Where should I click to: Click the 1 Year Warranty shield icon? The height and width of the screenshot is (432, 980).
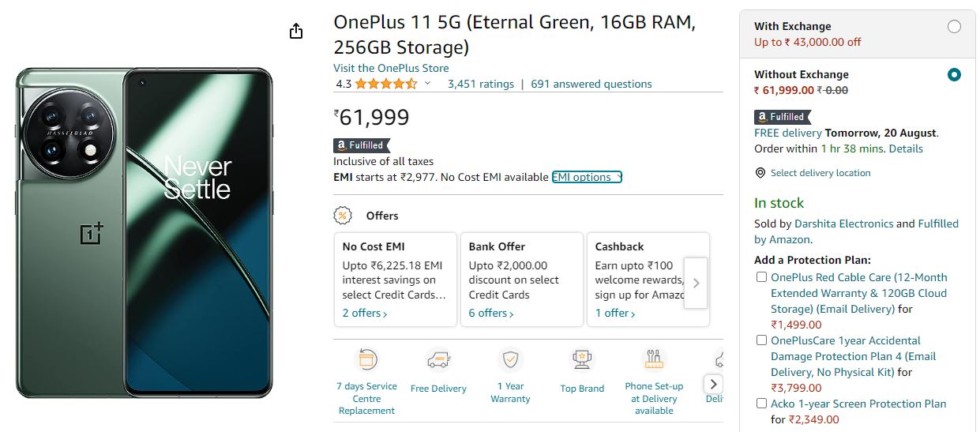pyautogui.click(x=510, y=360)
